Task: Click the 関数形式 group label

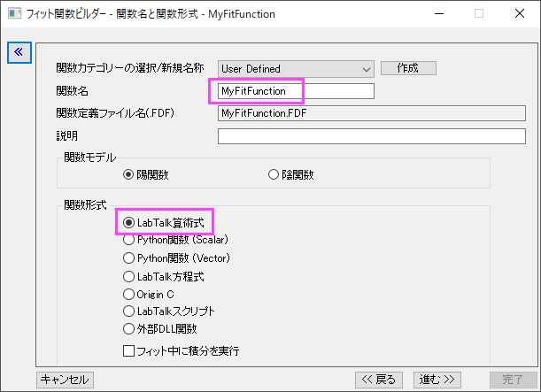Action: (x=85, y=205)
